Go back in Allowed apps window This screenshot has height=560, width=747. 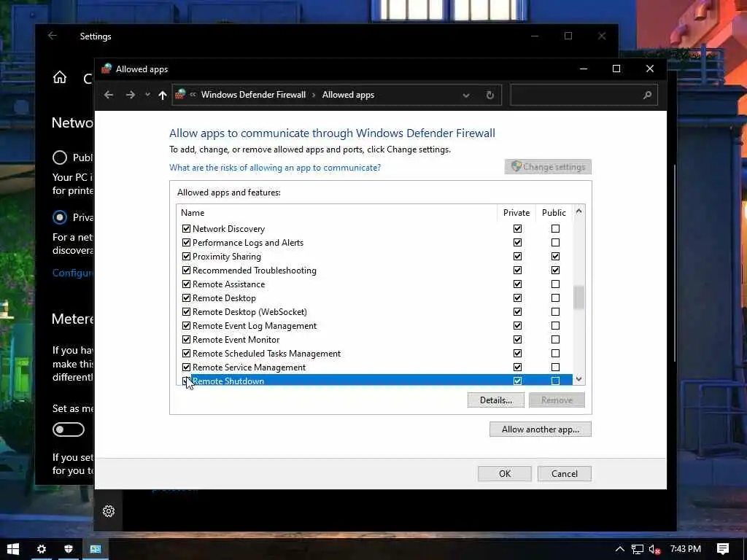[109, 95]
